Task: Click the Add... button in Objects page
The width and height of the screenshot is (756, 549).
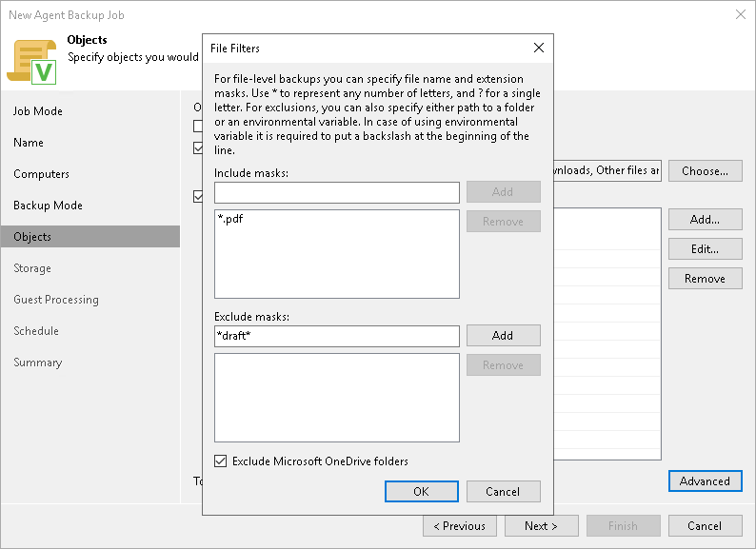Action: (705, 219)
